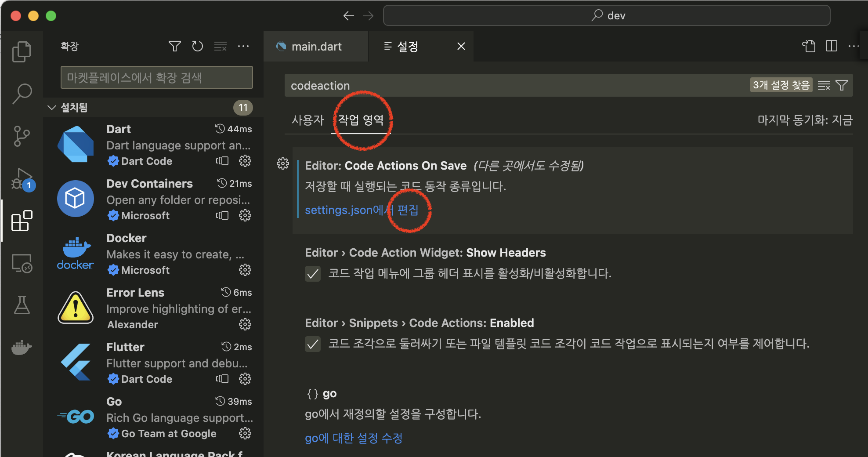Open gear menu for Code Actions On Save

(283, 164)
